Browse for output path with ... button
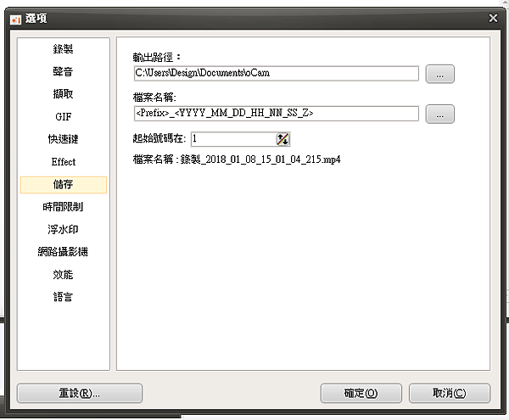 click(439, 74)
